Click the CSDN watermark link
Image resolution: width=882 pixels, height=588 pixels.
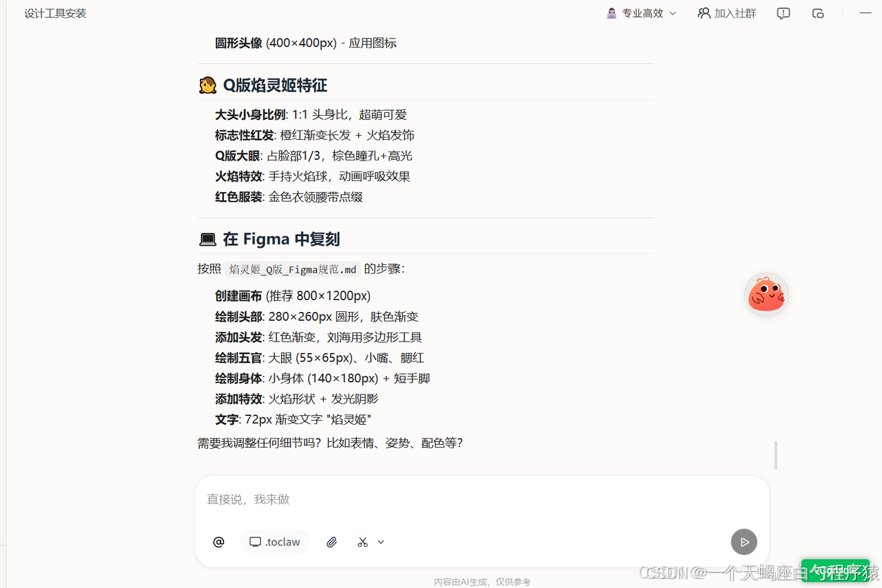664,573
